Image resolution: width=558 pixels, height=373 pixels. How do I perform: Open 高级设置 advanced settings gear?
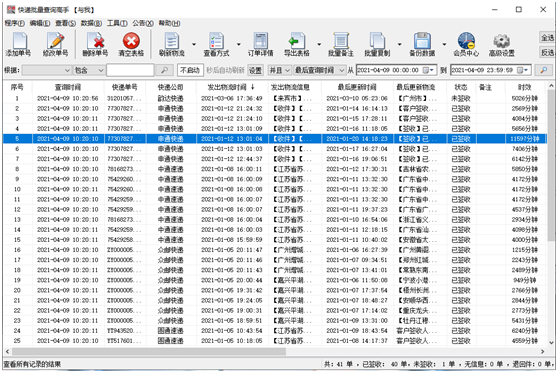pos(501,44)
